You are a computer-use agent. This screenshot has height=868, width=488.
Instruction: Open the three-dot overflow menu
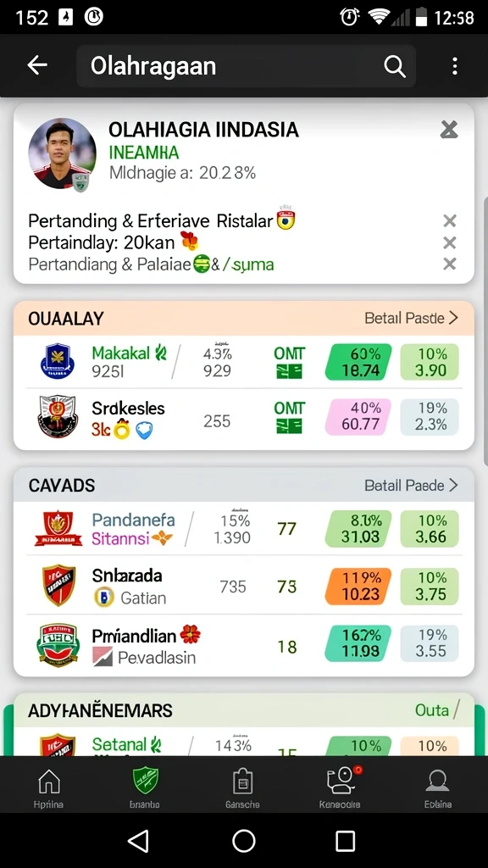455,66
